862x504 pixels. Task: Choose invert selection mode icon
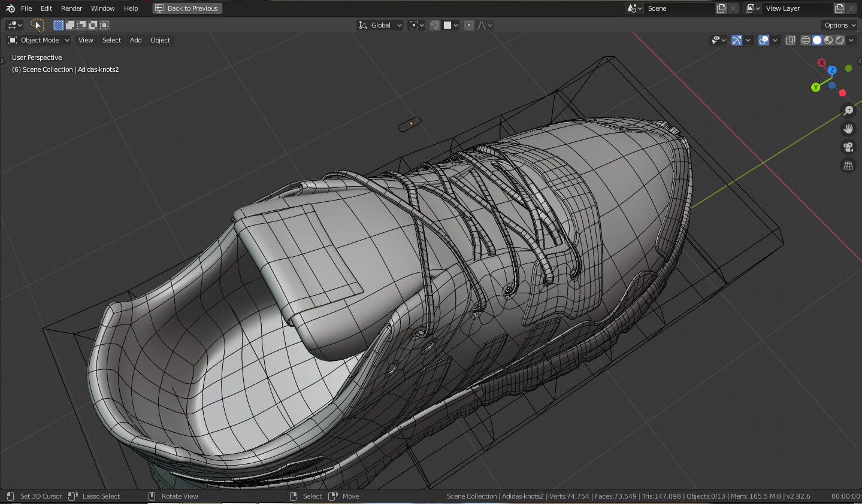pos(93,25)
